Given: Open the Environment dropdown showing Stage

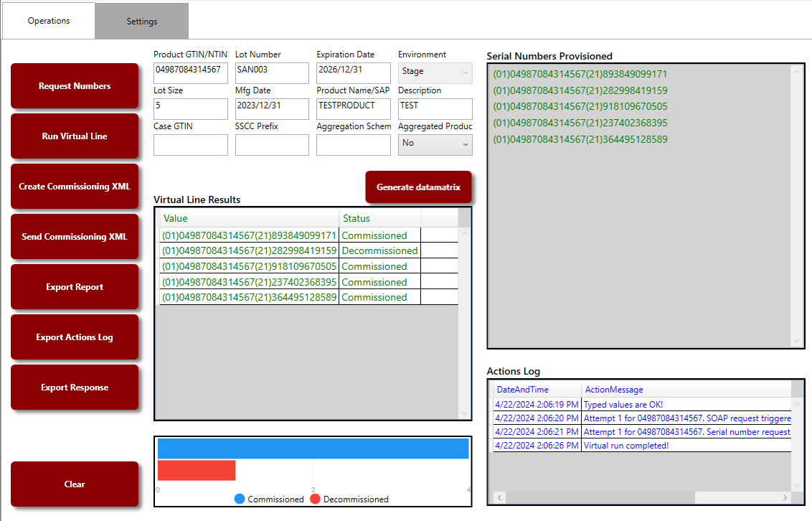Looking at the screenshot, I should click(x=435, y=72).
